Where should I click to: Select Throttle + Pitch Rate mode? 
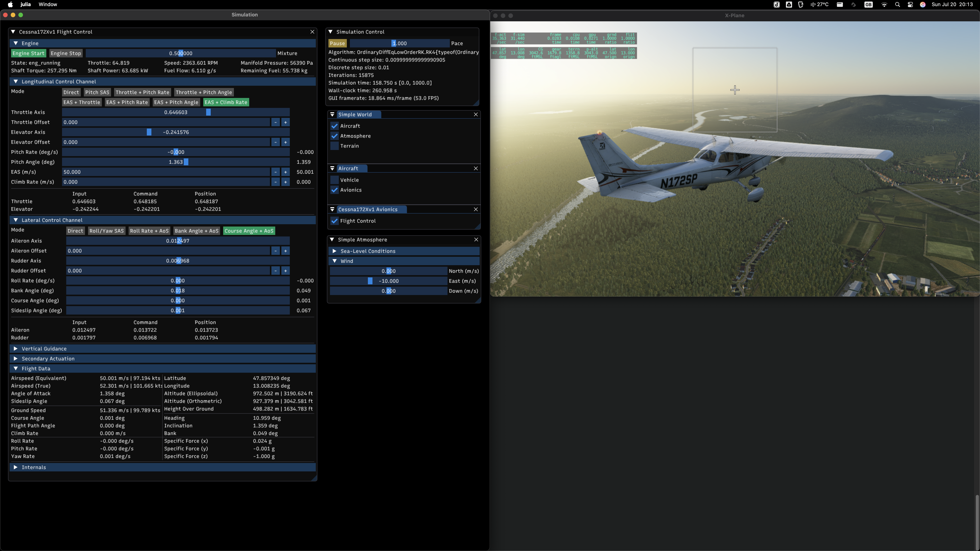click(142, 92)
